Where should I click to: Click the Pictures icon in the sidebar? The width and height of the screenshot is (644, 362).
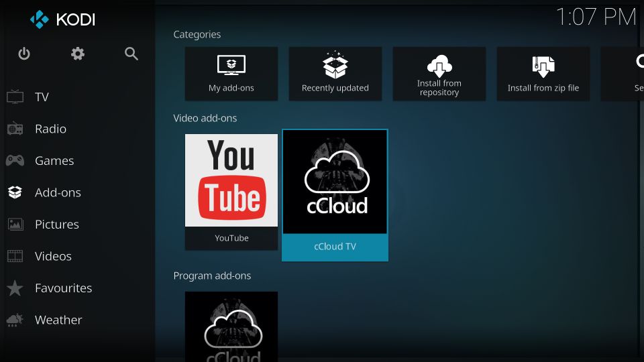coord(15,224)
